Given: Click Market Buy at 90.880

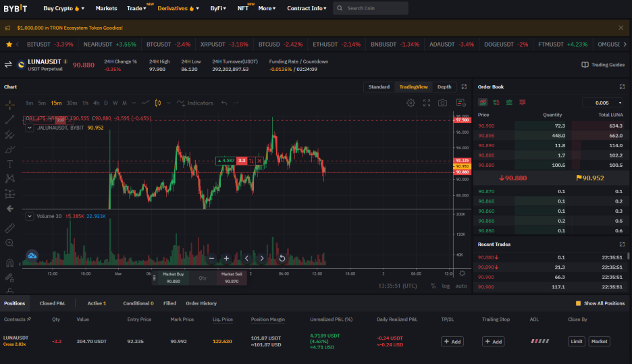Looking at the screenshot, I should [174, 278].
